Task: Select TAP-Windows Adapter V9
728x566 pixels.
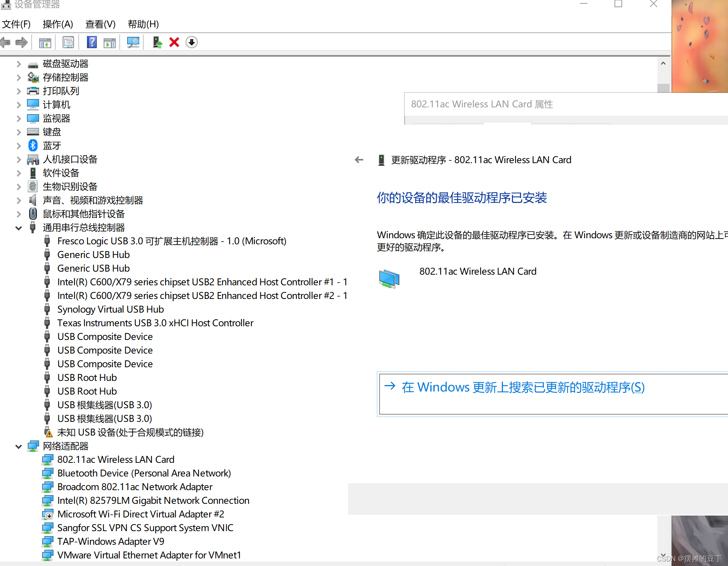Action: pos(111,541)
